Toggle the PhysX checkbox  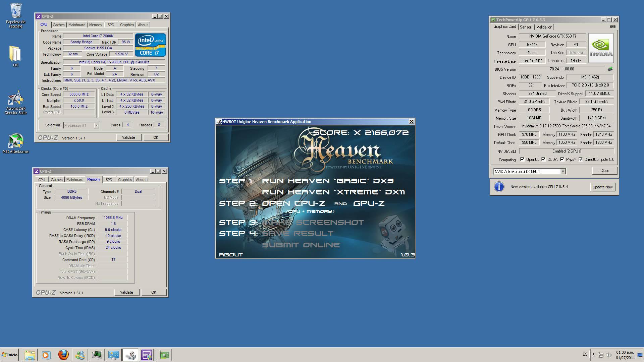(x=562, y=160)
